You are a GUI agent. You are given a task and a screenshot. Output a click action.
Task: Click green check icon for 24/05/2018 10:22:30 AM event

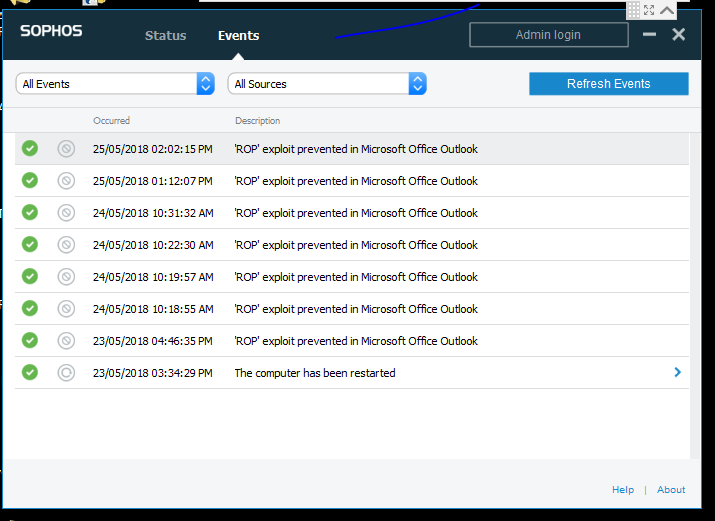click(x=30, y=244)
